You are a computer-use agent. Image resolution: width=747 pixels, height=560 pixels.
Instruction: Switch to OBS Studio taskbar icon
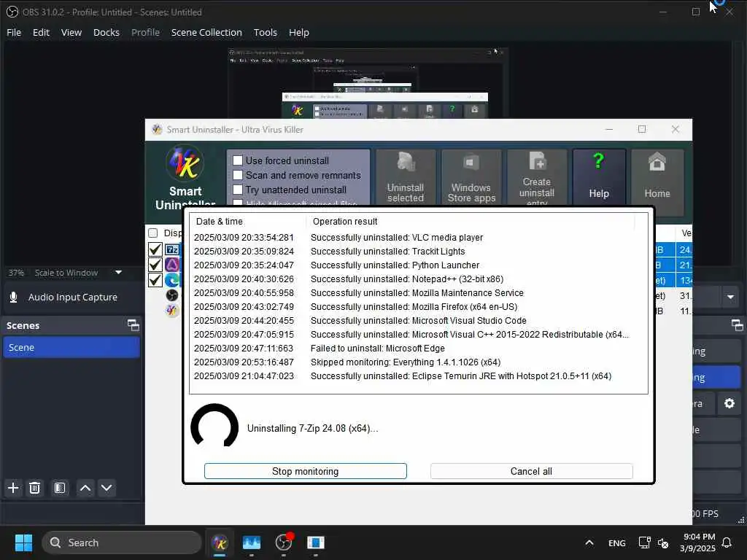pyautogui.click(x=284, y=542)
